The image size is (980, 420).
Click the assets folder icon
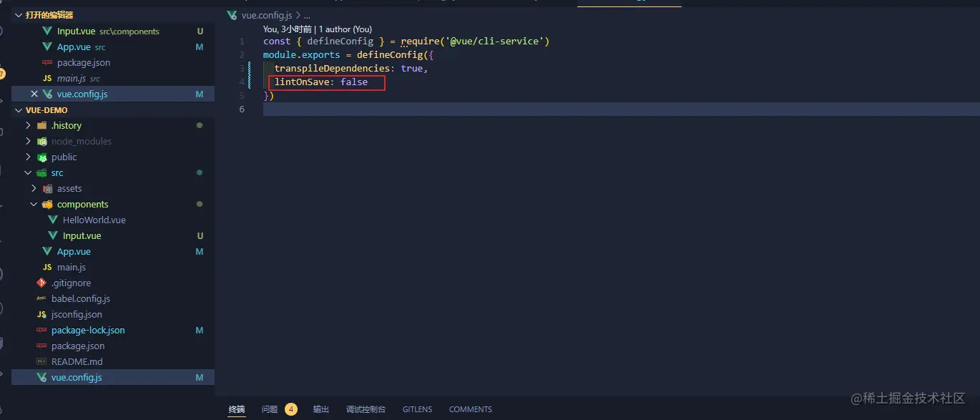point(47,188)
